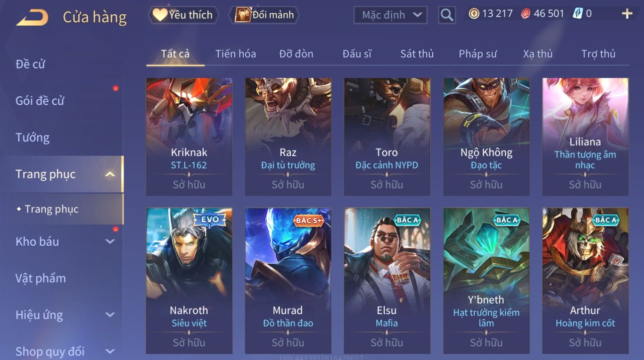The image size is (644, 360).
Task: Click the heart icon in Yêu thích
Action: 160,15
